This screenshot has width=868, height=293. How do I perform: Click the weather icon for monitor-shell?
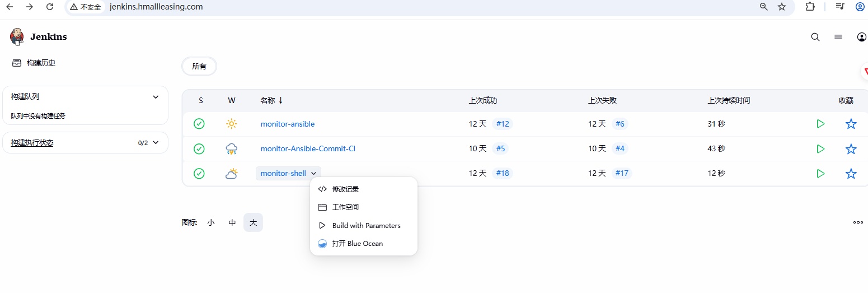[232, 174]
